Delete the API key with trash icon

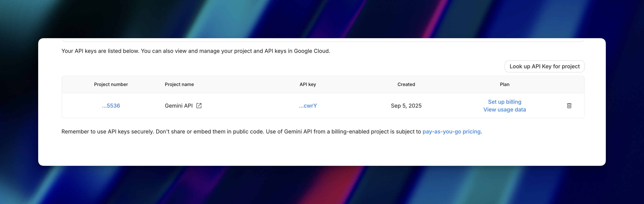[x=569, y=106]
